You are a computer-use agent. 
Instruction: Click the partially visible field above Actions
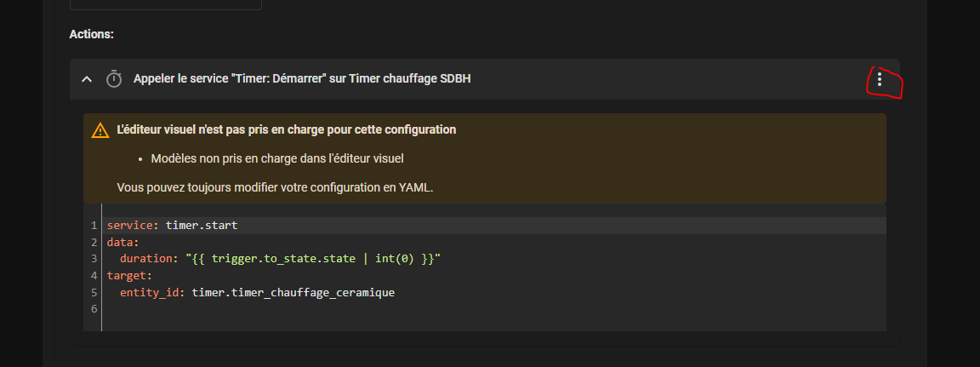(166, 5)
